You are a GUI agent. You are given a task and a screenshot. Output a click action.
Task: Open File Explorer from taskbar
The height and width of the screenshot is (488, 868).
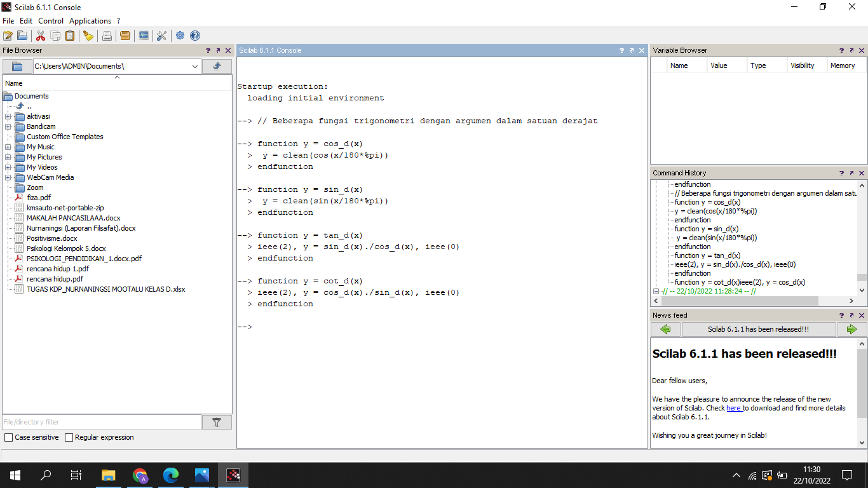[109, 475]
